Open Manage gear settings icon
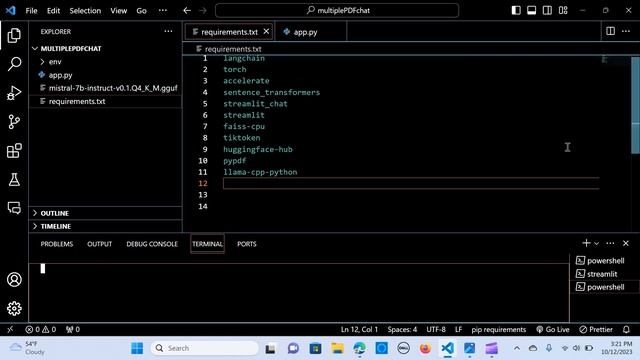The height and width of the screenshot is (360, 640). click(14, 308)
